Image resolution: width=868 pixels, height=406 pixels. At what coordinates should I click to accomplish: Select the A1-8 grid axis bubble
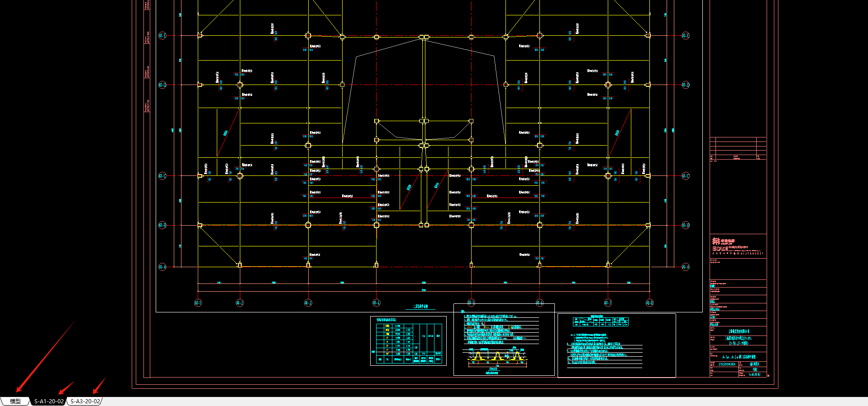tap(649, 303)
